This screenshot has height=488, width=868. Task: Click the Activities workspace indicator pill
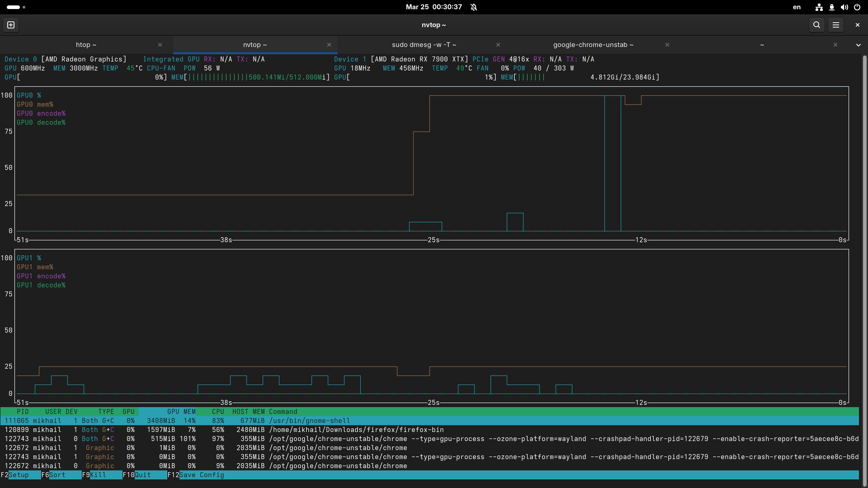tap(14, 7)
